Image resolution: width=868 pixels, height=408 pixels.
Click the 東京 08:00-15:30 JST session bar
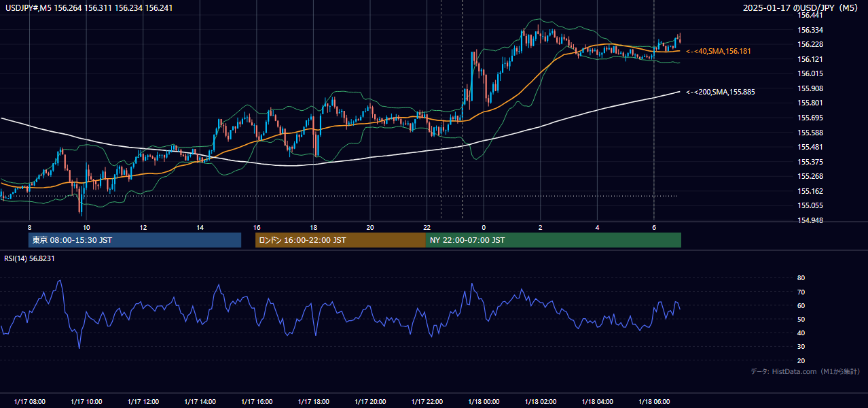(x=134, y=240)
